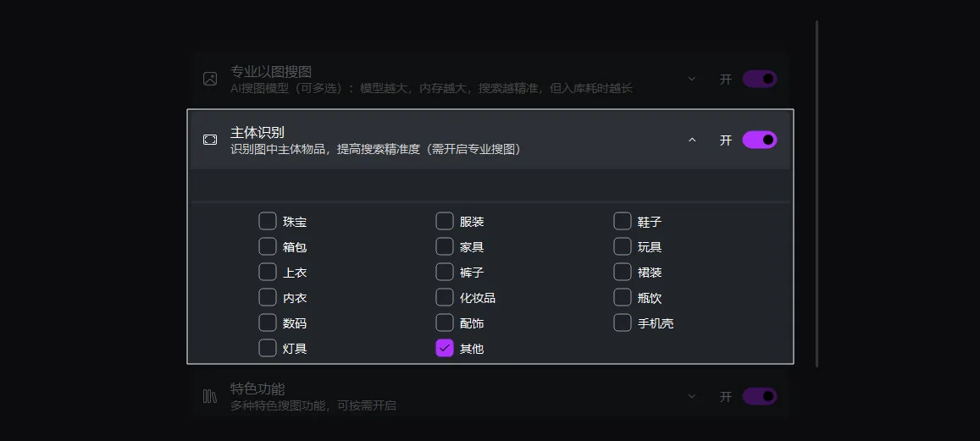Uncheck the 其他 checkbox
980x441 pixels.
pyautogui.click(x=445, y=348)
